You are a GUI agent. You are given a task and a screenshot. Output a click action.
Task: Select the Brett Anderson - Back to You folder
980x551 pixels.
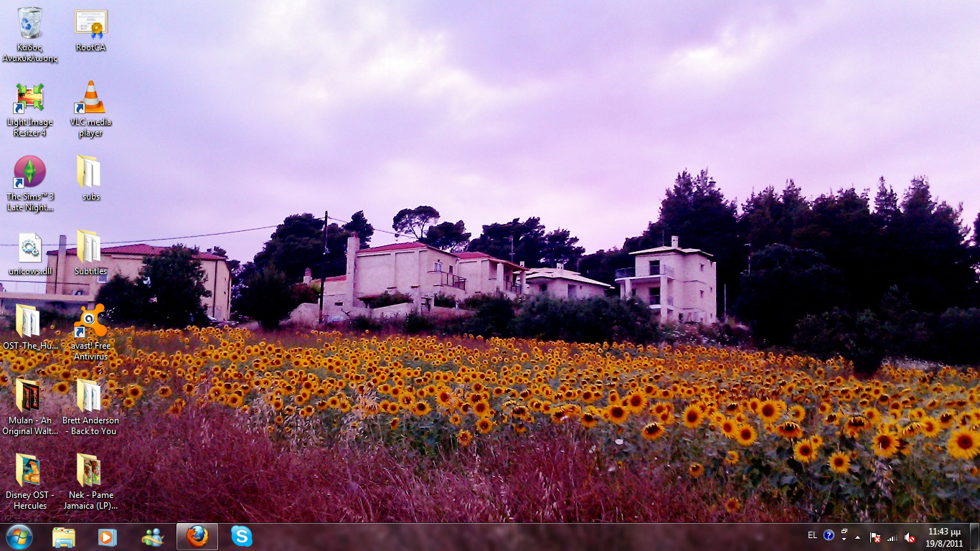pos(90,408)
